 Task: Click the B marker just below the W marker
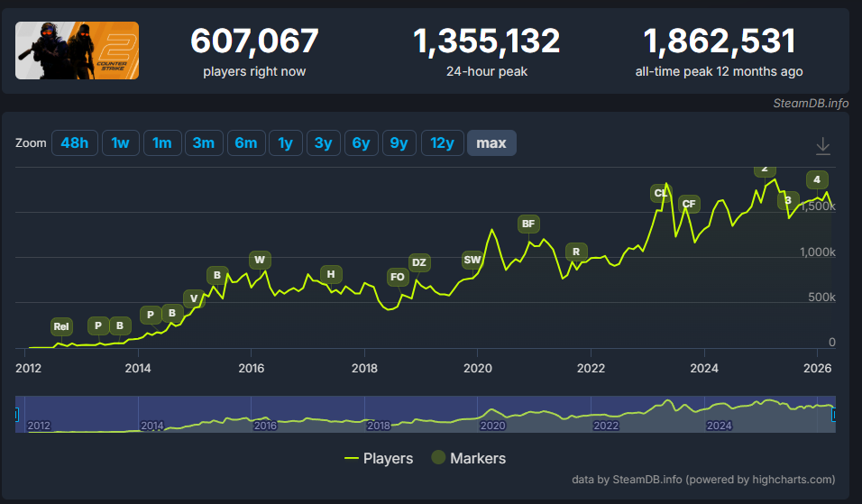coord(217,275)
